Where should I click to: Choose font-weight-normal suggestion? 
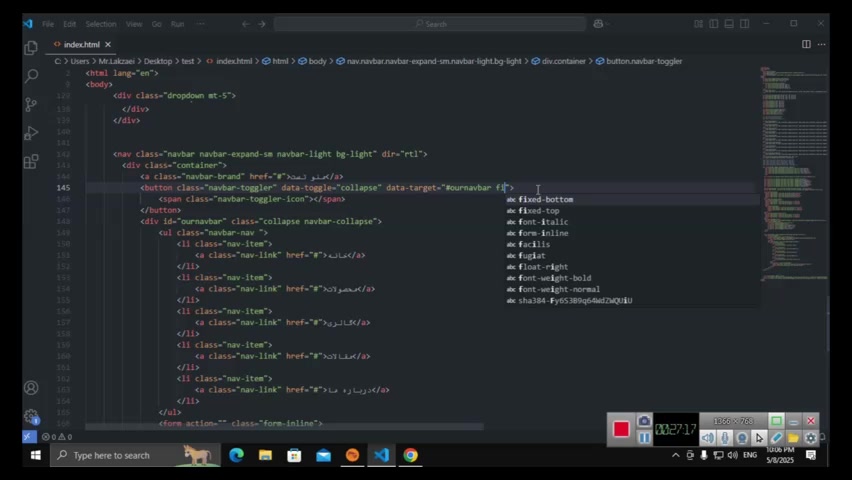click(632, 289)
